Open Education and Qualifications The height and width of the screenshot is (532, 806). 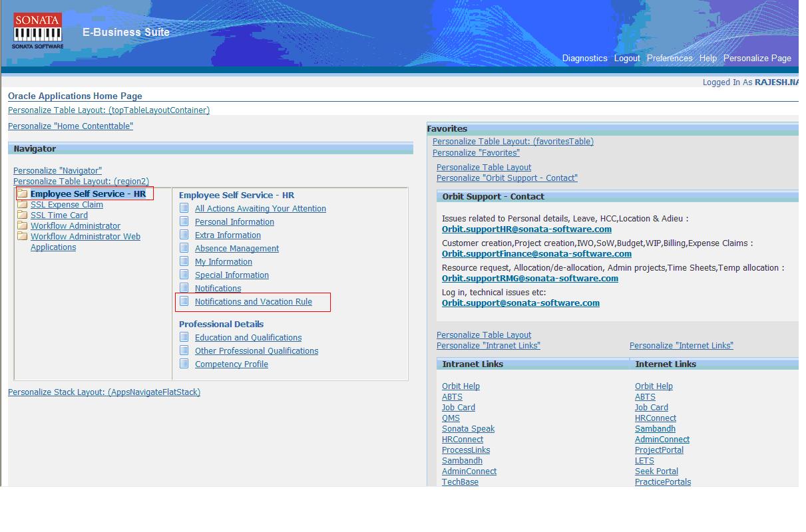point(248,338)
